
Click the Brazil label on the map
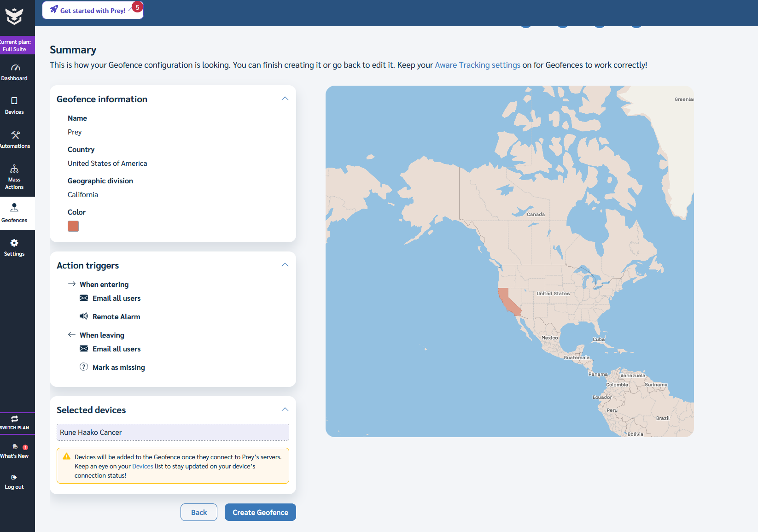coord(663,418)
